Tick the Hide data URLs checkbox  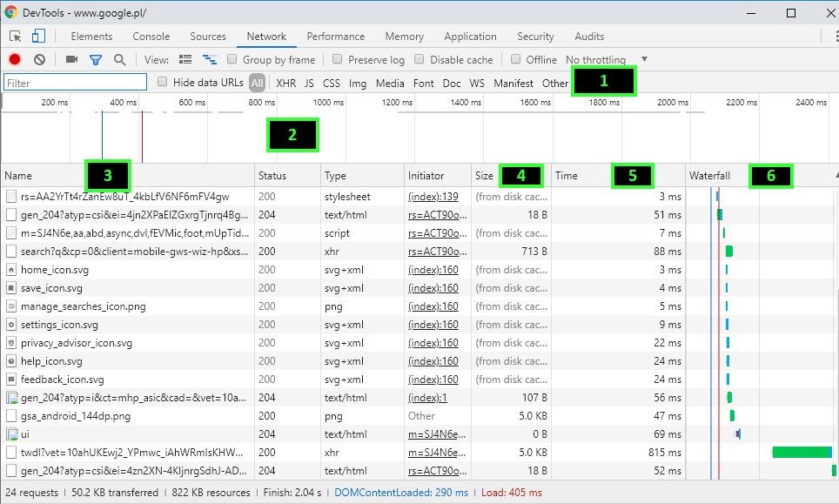(x=163, y=83)
